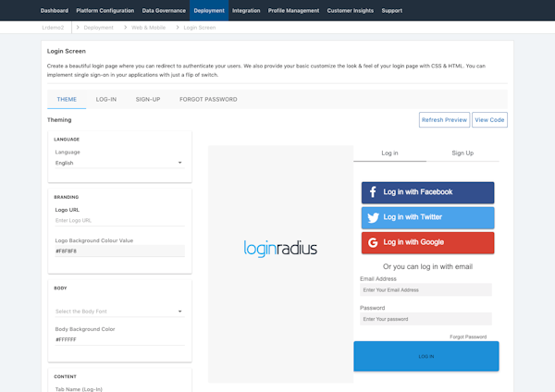Click the Refresh Preview button
This screenshot has width=555, height=392.
click(444, 120)
